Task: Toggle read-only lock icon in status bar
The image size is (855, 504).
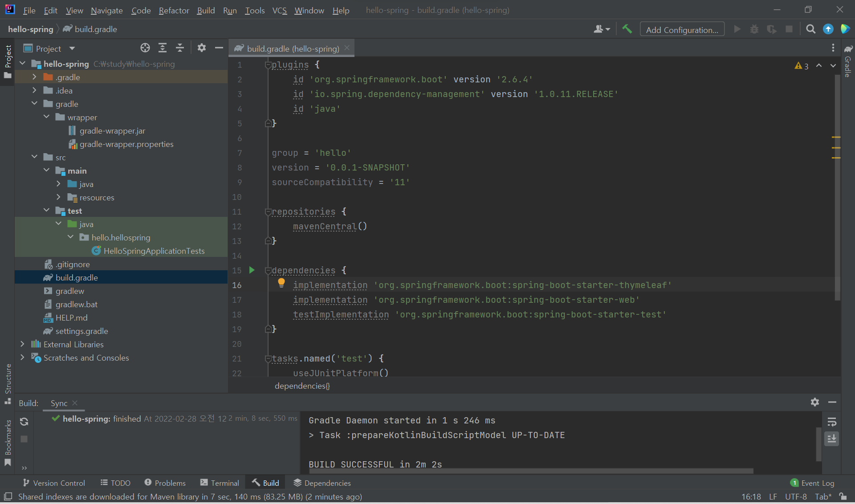Action: coord(843,496)
